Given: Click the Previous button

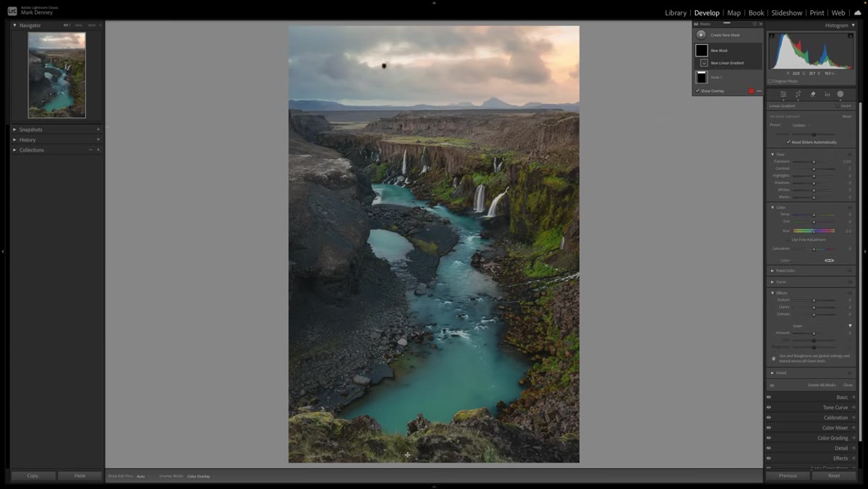Looking at the screenshot, I should click(x=788, y=476).
